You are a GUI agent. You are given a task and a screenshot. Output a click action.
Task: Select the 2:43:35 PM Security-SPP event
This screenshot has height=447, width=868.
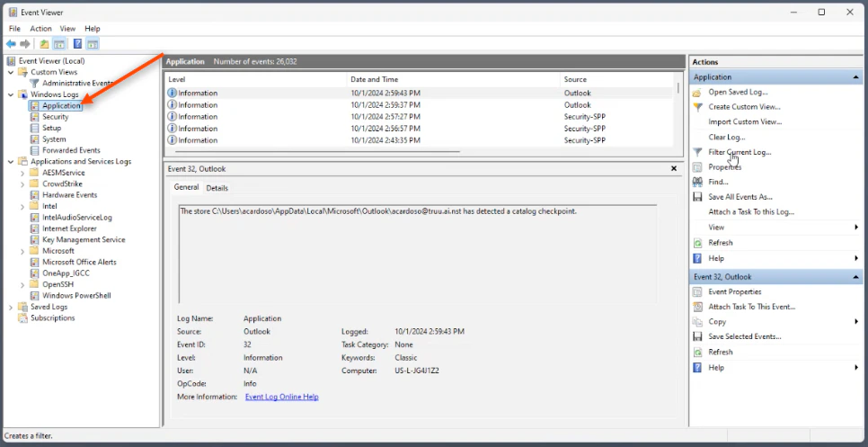[x=419, y=140]
